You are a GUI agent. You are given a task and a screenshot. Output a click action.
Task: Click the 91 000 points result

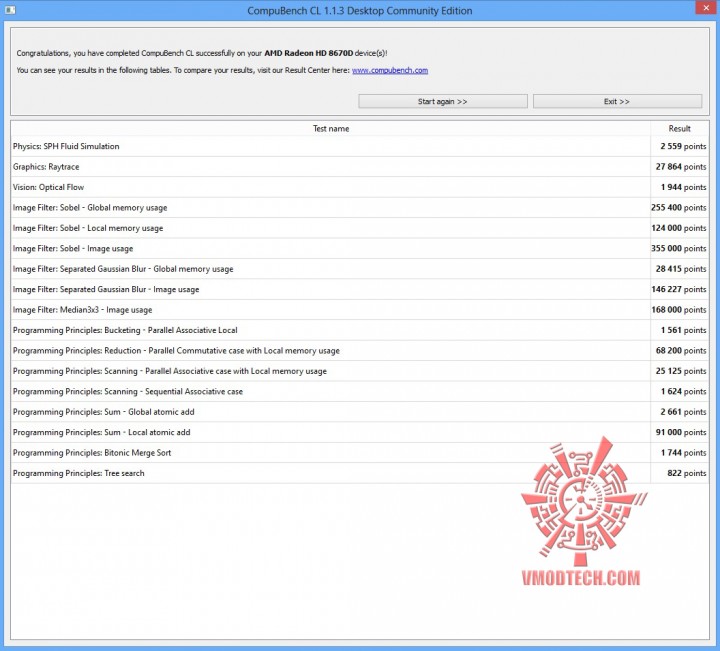coord(681,432)
